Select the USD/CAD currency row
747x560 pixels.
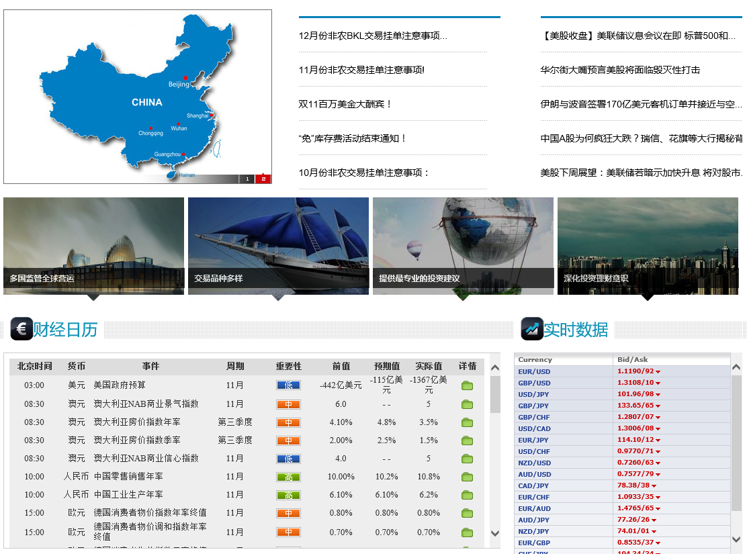pyautogui.click(x=622, y=428)
